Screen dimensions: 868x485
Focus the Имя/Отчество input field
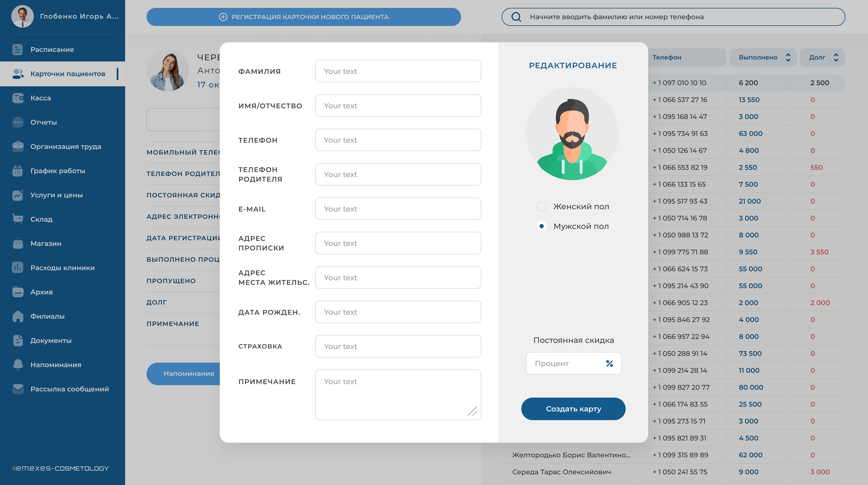(x=398, y=105)
